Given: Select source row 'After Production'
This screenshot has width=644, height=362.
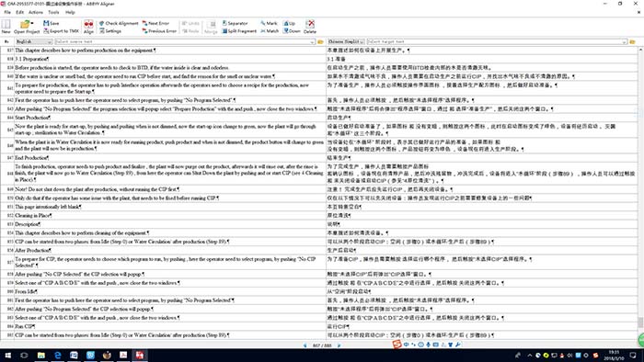Looking at the screenshot, I should (x=170, y=251).
